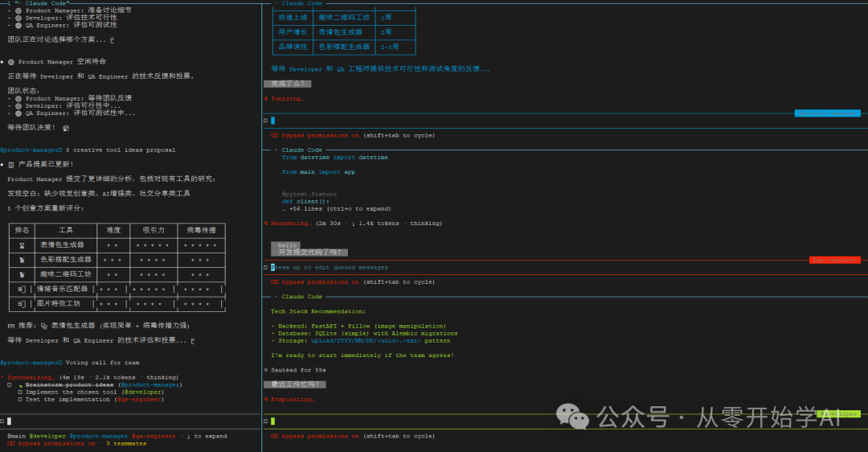The height and width of the screenshot is (452, 868).
Task: Check the 'Test the implementation' todo item
Action: pos(20,400)
